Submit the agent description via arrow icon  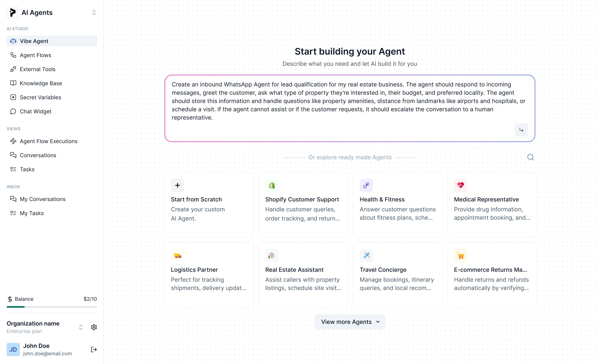coord(521,130)
